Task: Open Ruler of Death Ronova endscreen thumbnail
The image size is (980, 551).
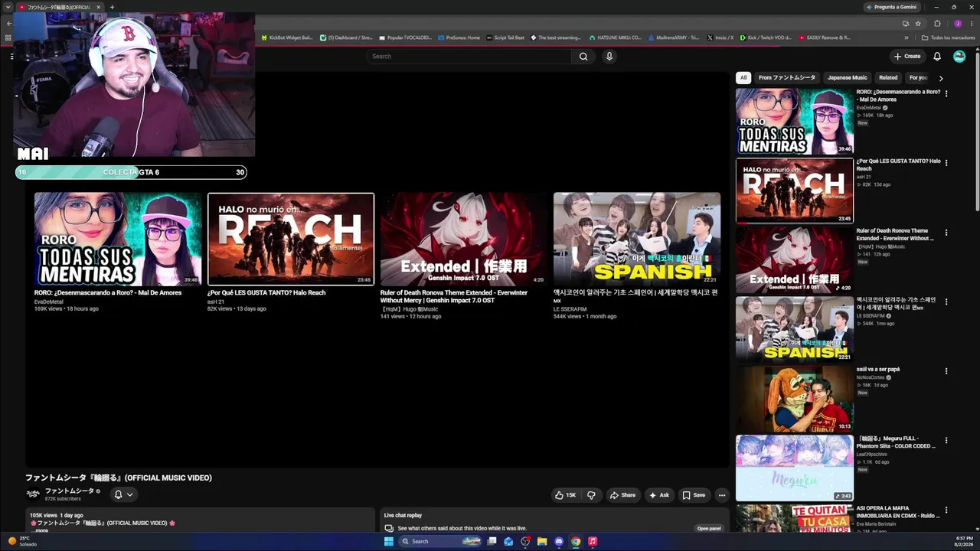Action: tap(464, 240)
